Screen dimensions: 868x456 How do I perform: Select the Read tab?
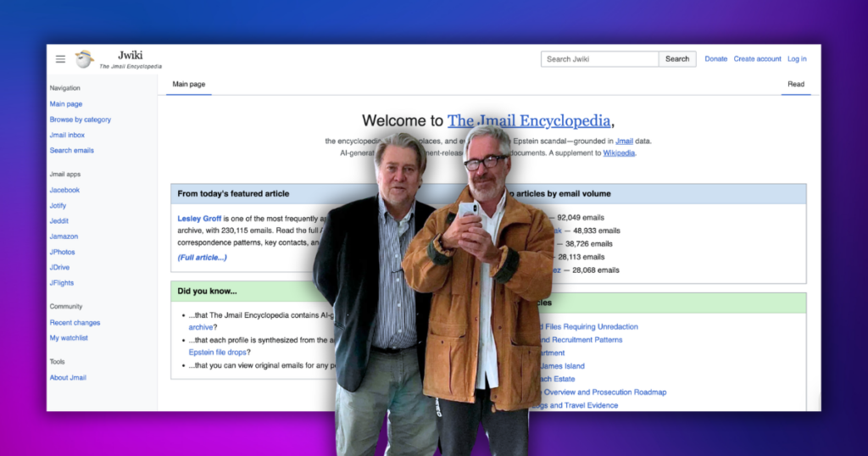point(795,85)
